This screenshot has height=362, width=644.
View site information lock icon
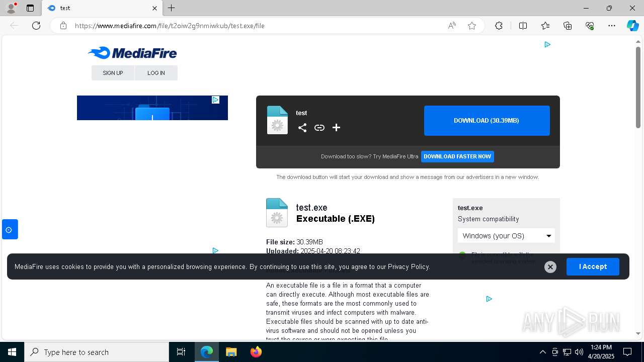[x=63, y=26]
